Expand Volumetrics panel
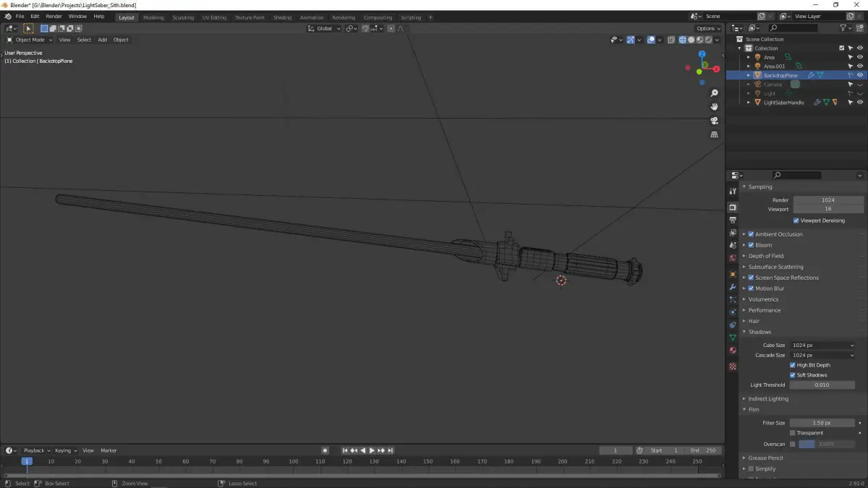 (763, 299)
